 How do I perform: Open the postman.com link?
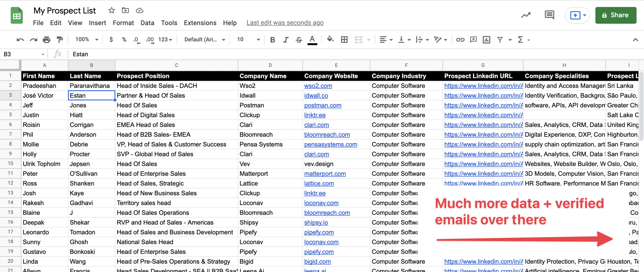click(x=323, y=105)
